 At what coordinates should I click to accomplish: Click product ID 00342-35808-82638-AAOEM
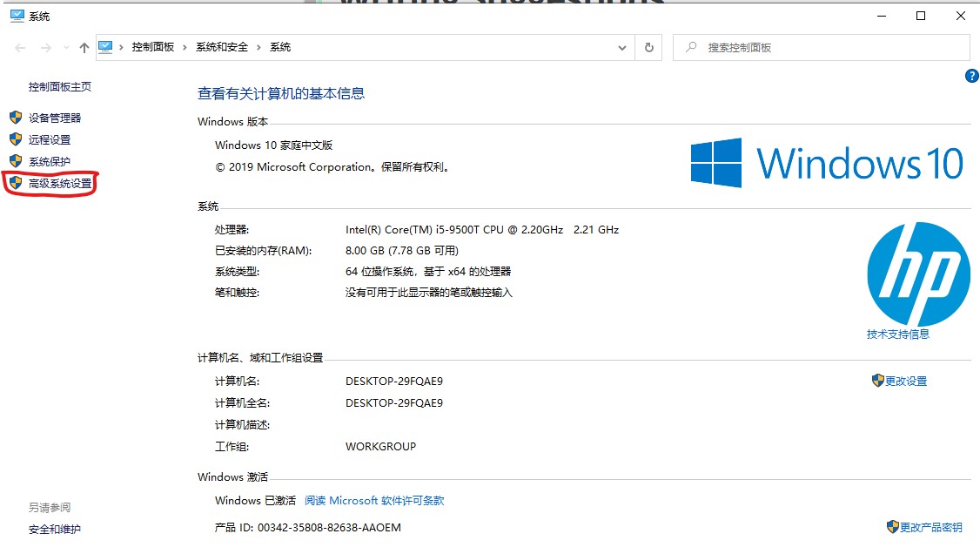coord(329,527)
